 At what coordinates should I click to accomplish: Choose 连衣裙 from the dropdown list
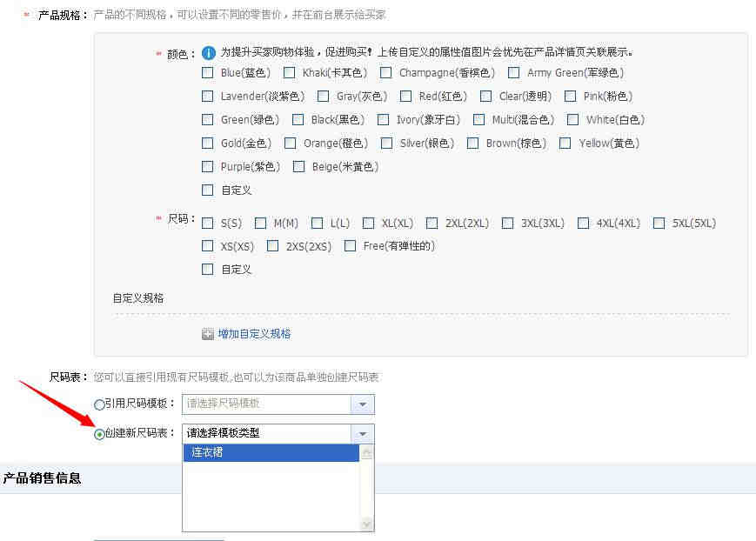click(x=271, y=453)
